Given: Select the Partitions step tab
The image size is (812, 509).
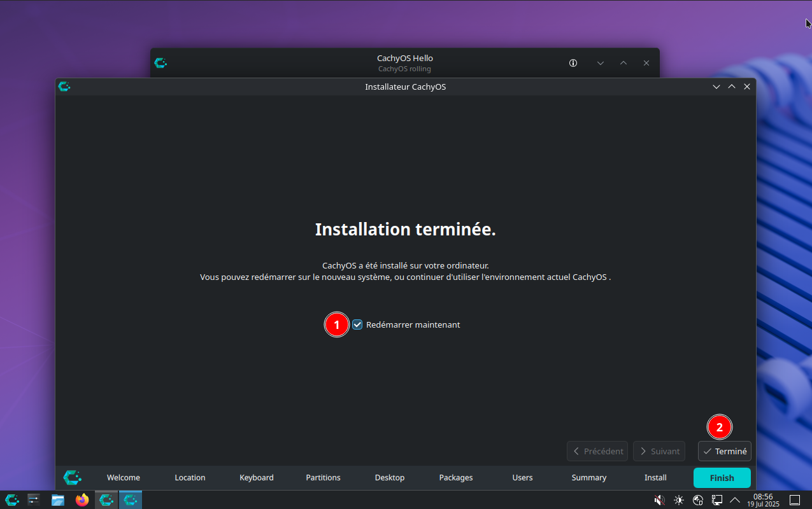Looking at the screenshot, I should (x=323, y=478).
